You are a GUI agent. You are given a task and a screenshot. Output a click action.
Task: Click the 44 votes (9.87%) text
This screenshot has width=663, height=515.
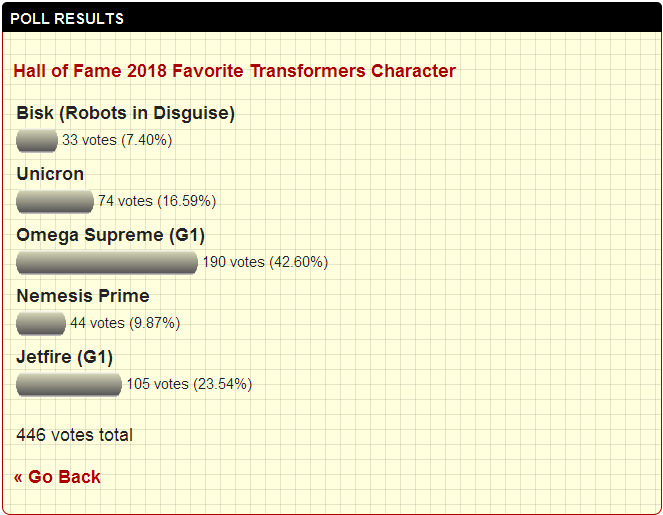pyautogui.click(x=125, y=323)
